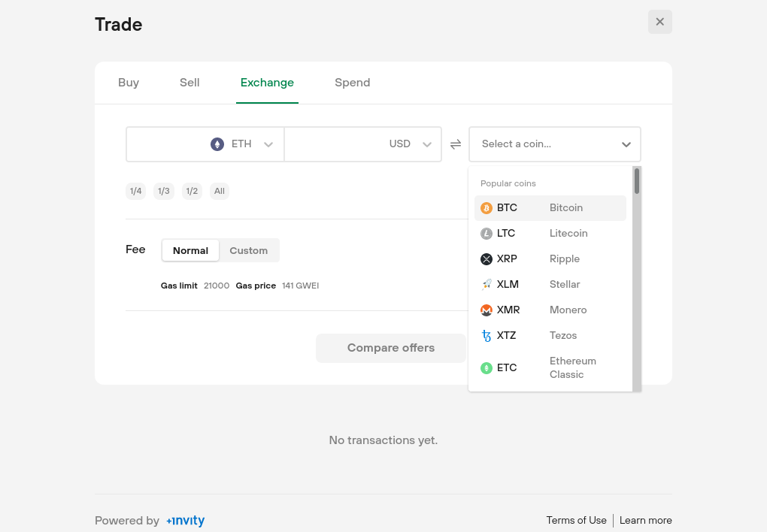Select the All amount button
Screen dimensions: 767x532
(x=220, y=191)
